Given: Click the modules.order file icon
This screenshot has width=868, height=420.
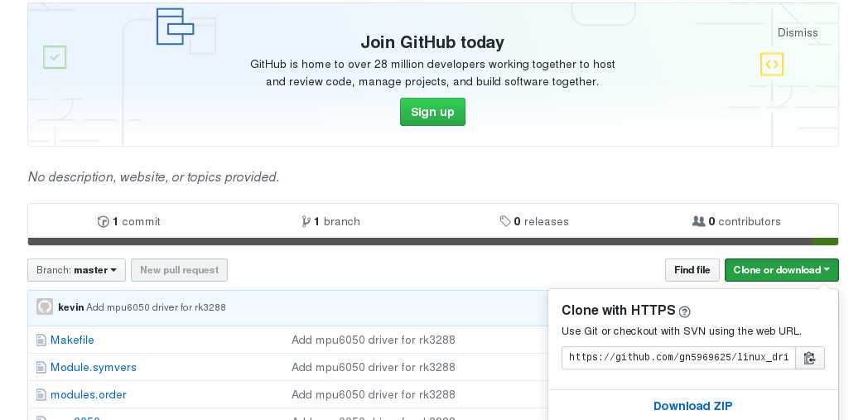Looking at the screenshot, I should pos(41,395).
